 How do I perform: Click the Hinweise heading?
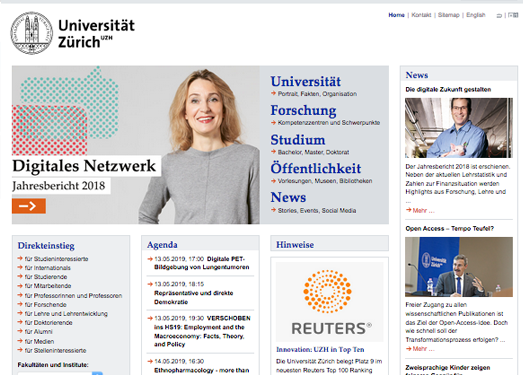(295, 245)
